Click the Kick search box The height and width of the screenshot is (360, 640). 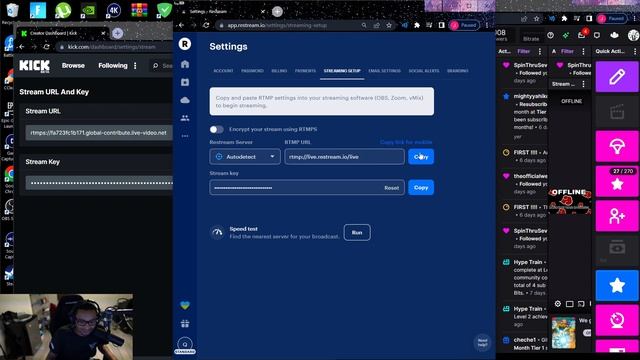click(x=161, y=65)
